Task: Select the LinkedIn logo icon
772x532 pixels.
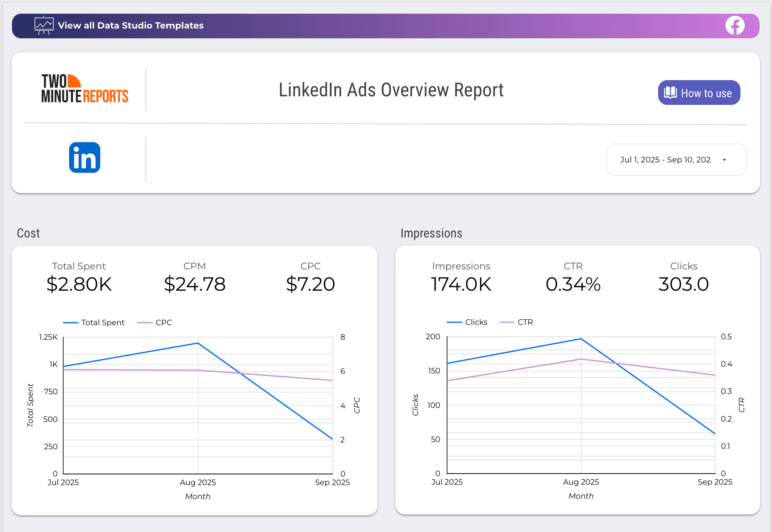Action: (x=84, y=157)
